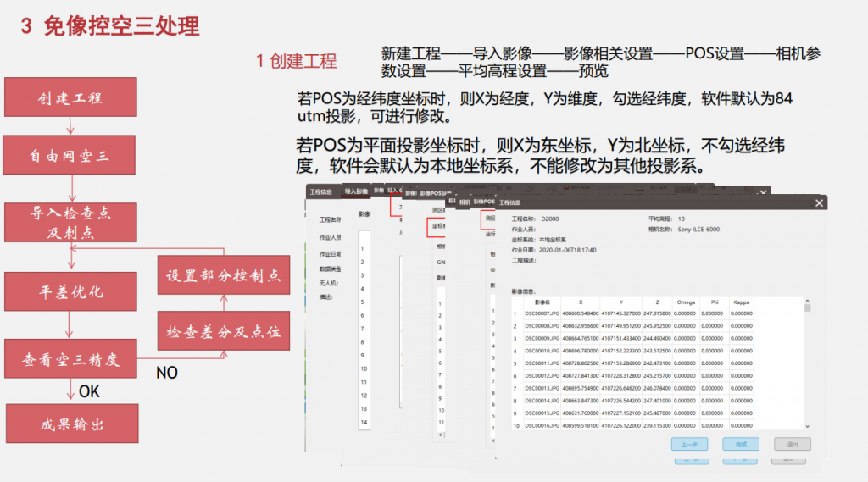Image resolution: width=868 pixels, height=482 pixels.
Task: Switch to the 相机 tab
Action: (465, 202)
